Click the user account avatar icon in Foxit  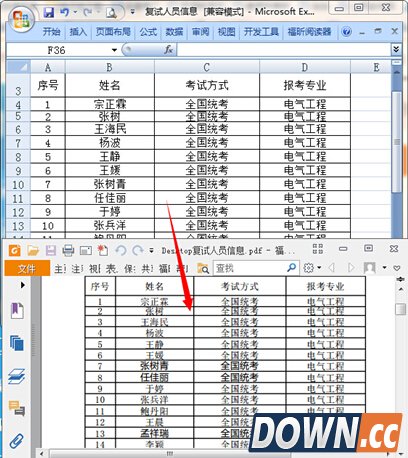point(370,268)
